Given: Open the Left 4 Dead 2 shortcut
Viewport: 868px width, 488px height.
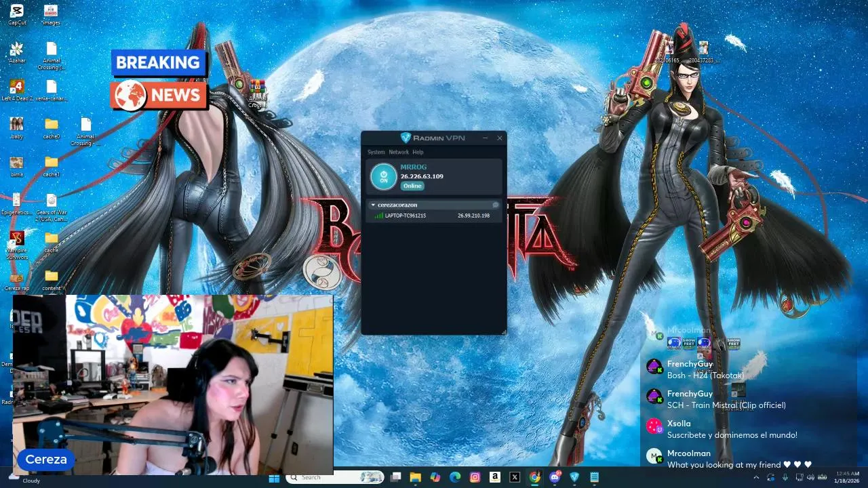Looking at the screenshot, I should pyautogui.click(x=17, y=90).
